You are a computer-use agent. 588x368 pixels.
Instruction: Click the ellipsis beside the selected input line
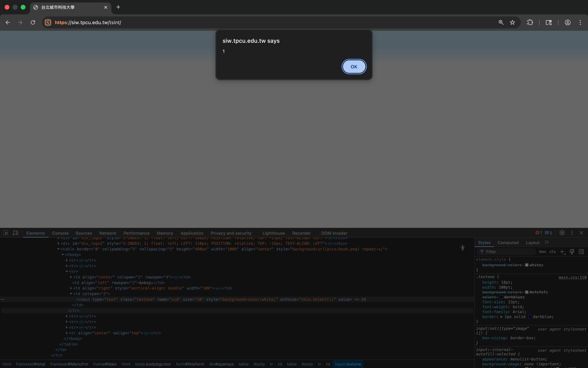(x=2, y=299)
